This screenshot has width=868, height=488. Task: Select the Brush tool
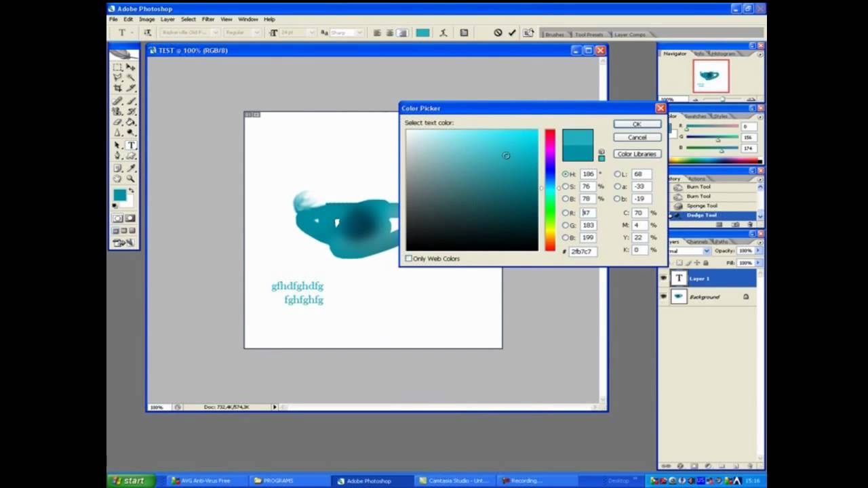click(x=130, y=101)
